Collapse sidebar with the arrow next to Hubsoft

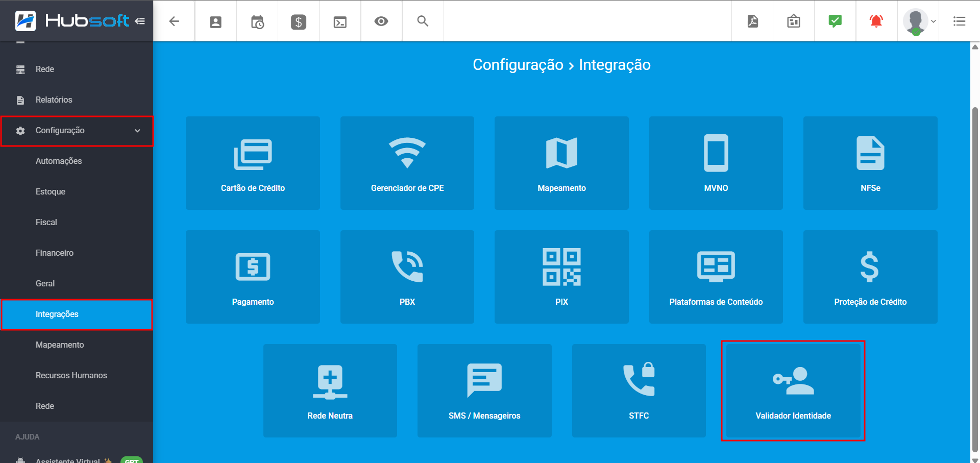[x=140, y=21]
